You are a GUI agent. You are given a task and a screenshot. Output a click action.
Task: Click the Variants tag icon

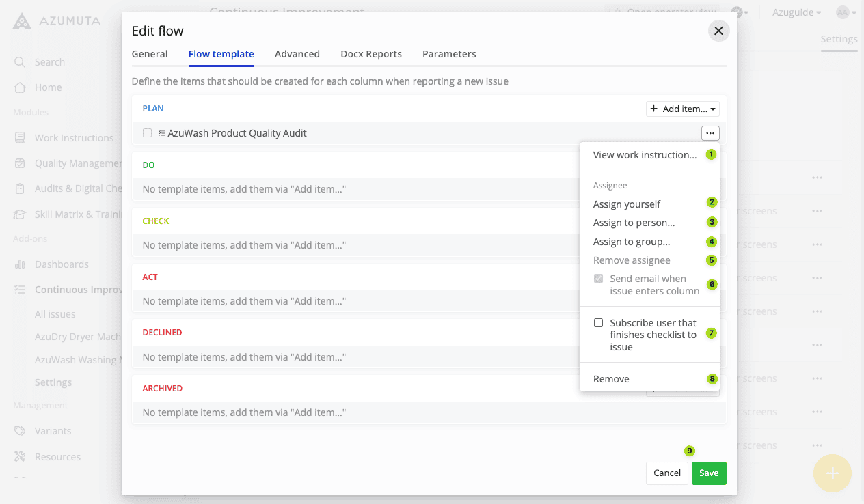[21, 431]
